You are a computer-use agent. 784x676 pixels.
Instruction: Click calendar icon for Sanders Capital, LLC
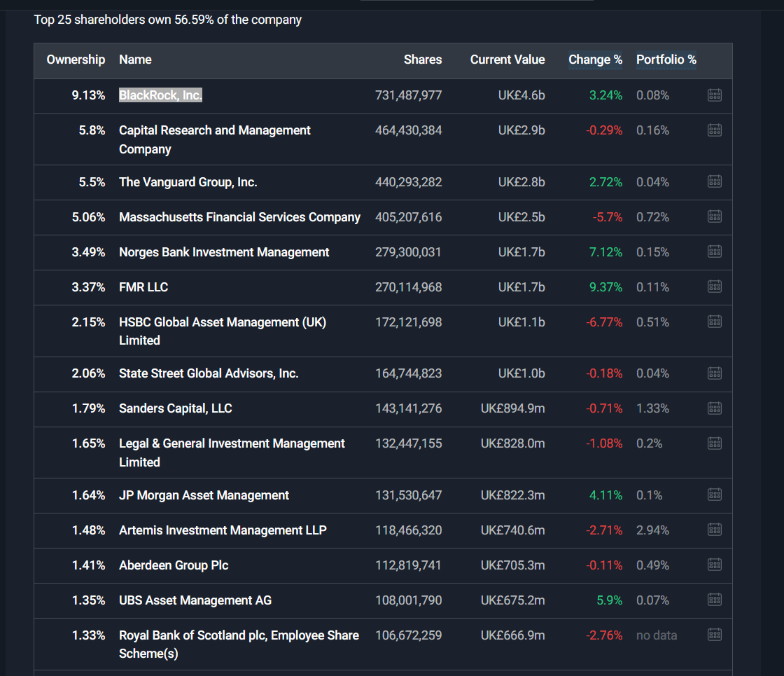[714, 408]
